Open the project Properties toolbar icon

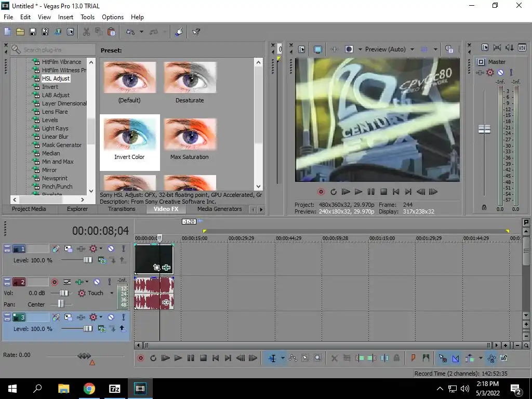70,32
